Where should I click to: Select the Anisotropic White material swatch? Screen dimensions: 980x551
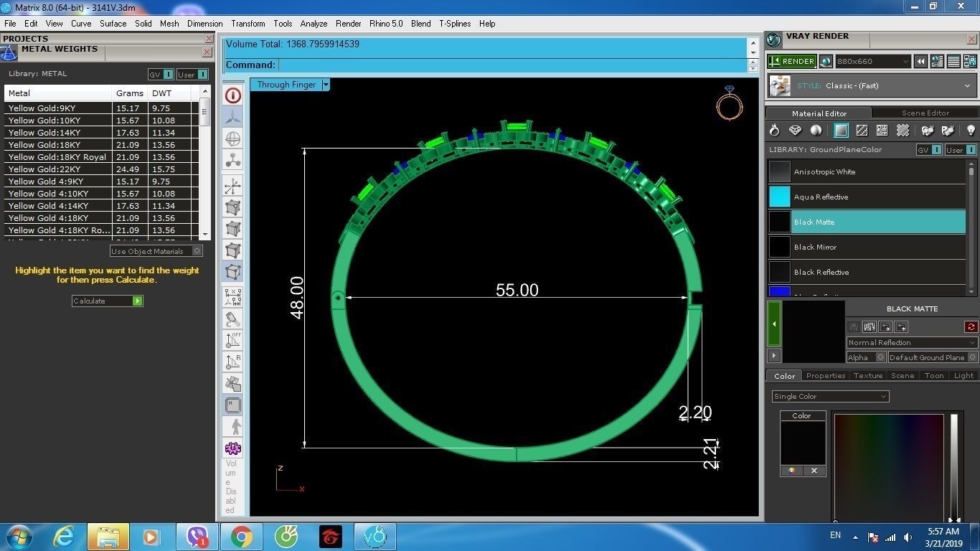(x=779, y=171)
